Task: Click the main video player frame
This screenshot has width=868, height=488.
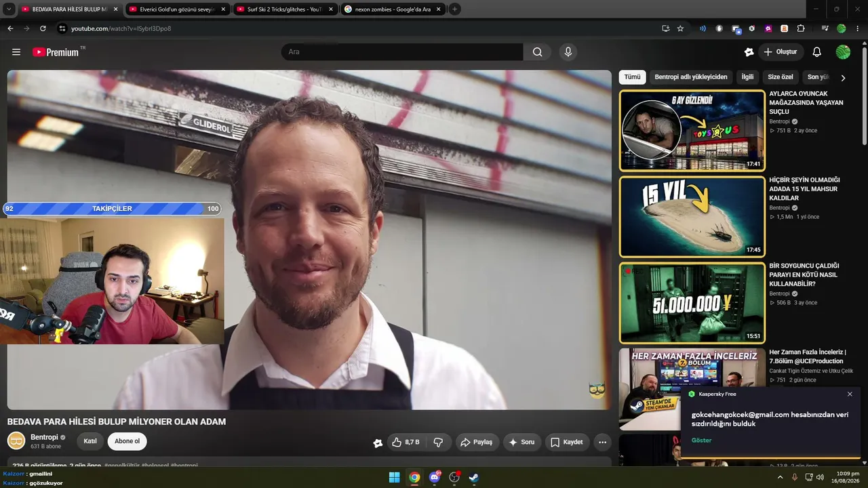Action: (x=309, y=240)
